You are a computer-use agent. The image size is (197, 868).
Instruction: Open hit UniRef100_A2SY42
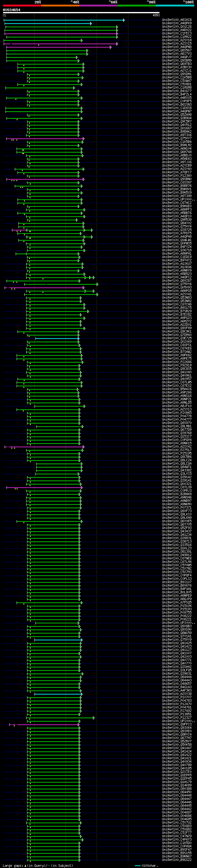[177, 446]
